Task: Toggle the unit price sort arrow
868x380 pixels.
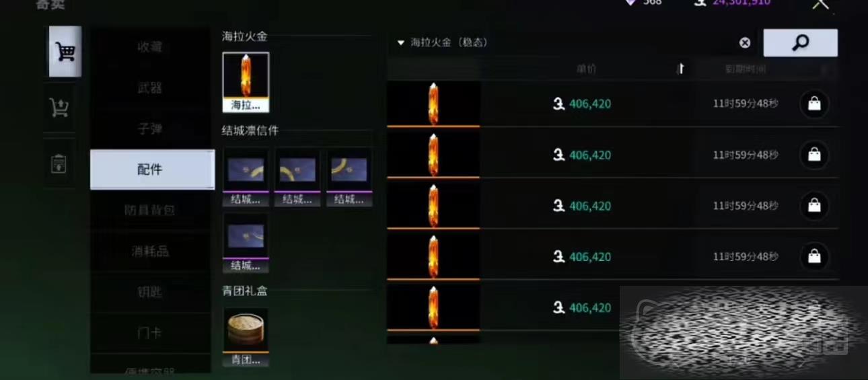Action: coord(680,69)
